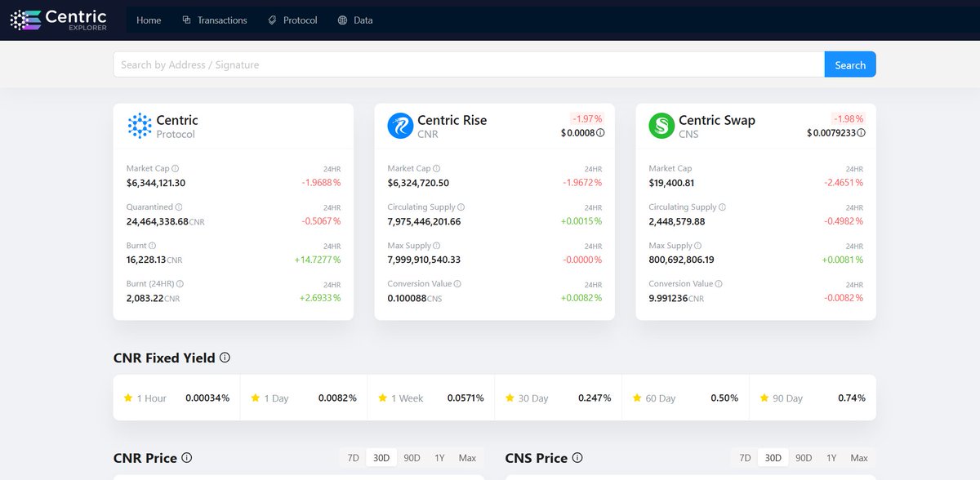Show info beside Centric Rise Conversion Value
Image resolution: width=980 pixels, height=480 pixels.
click(457, 284)
